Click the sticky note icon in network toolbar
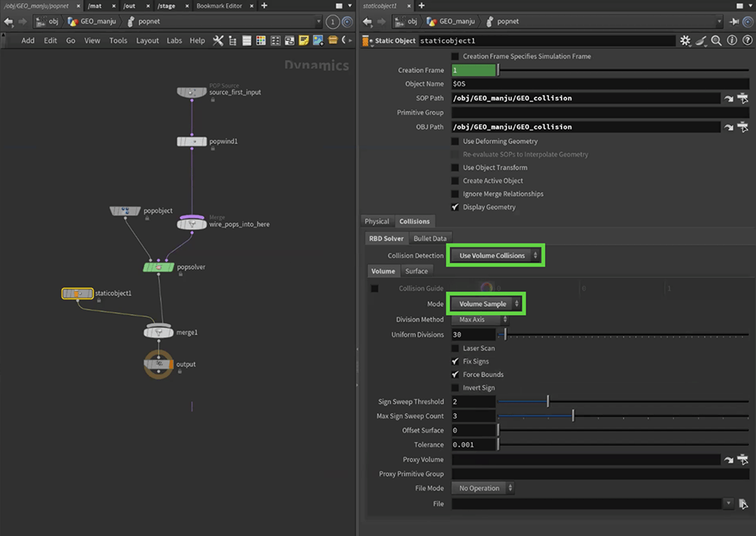Viewport: 756px width, 536px height. click(x=304, y=40)
